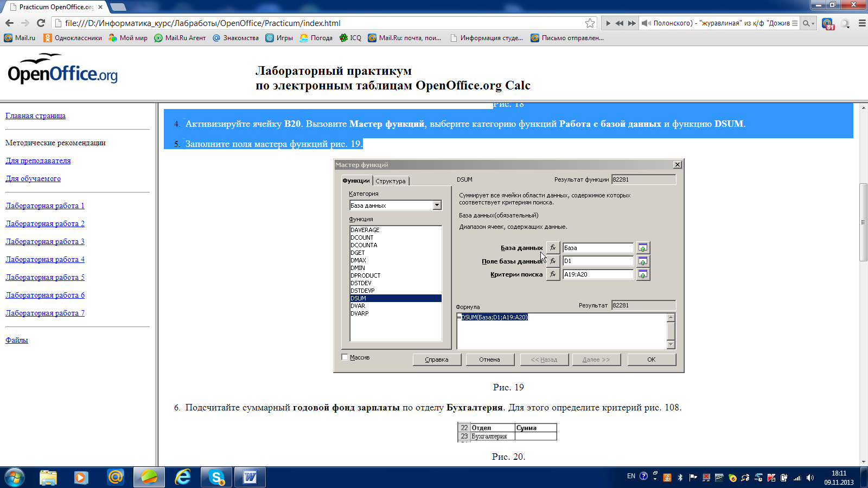The image size is (868, 488).
Task: Open the Для преподавателя link
Action: point(38,160)
